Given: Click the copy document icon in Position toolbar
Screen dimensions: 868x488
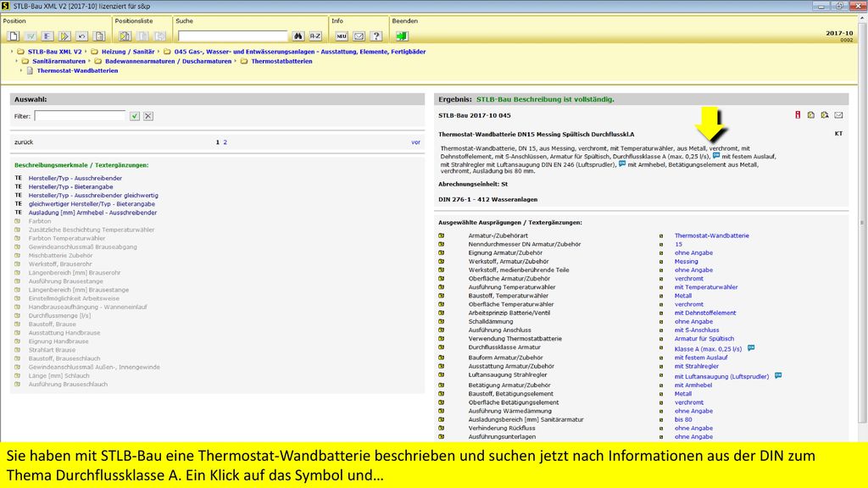Looking at the screenshot, I should [x=99, y=36].
